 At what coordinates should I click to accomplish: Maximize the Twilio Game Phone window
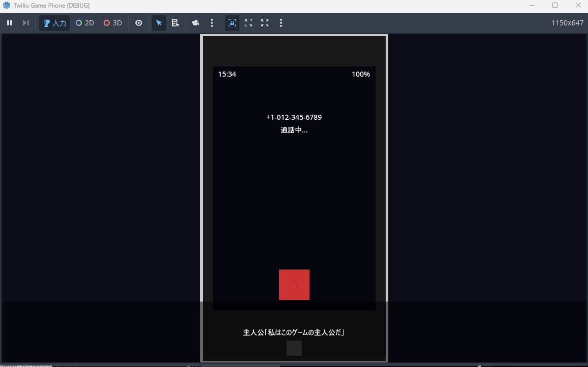tap(555, 5)
